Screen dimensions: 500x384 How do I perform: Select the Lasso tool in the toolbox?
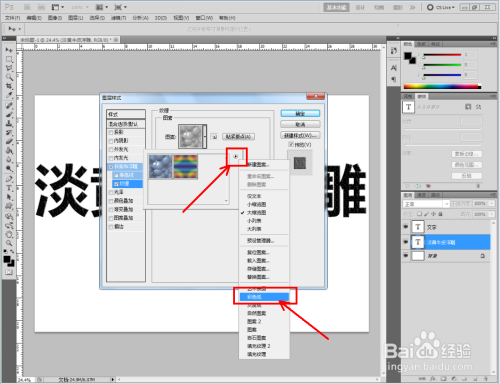point(9,68)
